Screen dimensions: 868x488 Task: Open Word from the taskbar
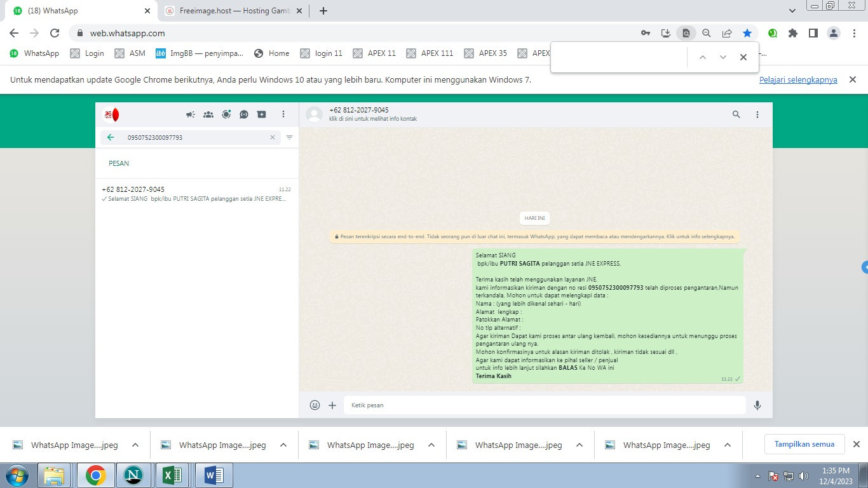pos(214,475)
